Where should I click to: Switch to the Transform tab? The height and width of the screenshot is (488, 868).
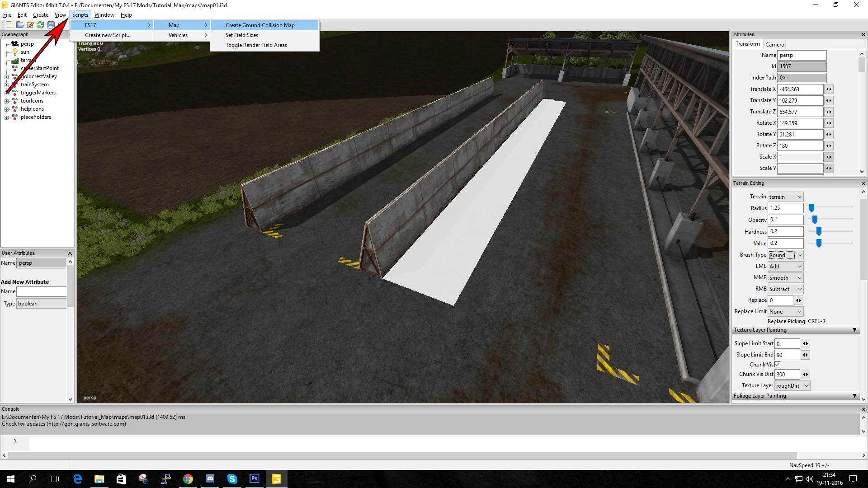pyautogui.click(x=747, y=44)
